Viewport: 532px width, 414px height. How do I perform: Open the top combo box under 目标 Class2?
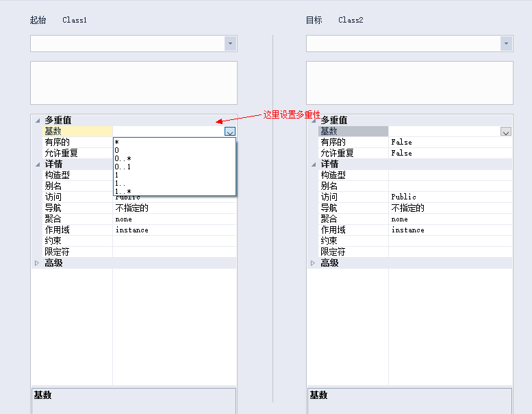(x=506, y=44)
